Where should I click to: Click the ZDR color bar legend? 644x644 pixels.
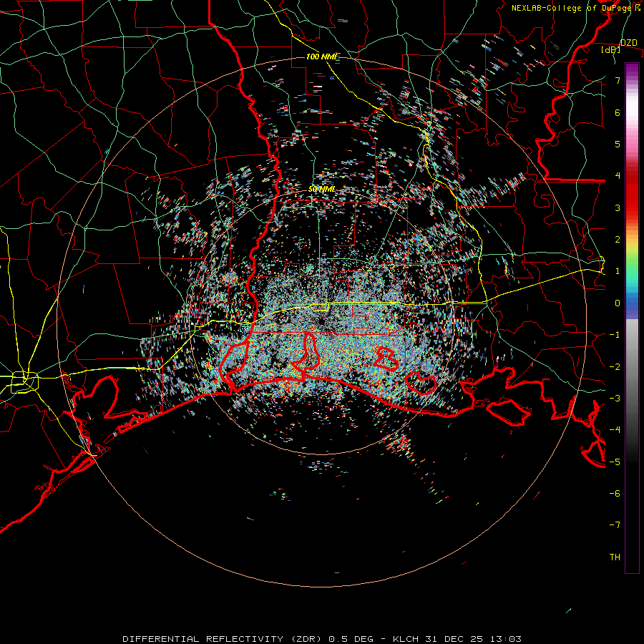point(632,318)
